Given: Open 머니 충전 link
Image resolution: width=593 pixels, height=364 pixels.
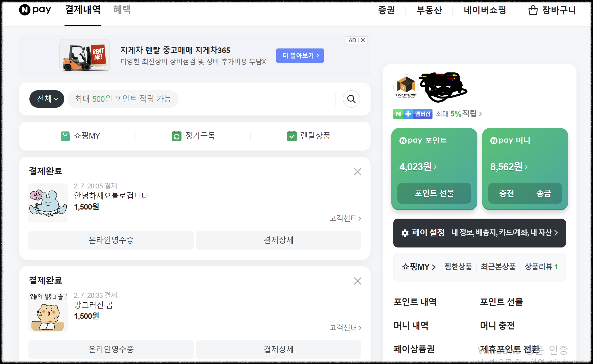Looking at the screenshot, I should (x=497, y=326).
